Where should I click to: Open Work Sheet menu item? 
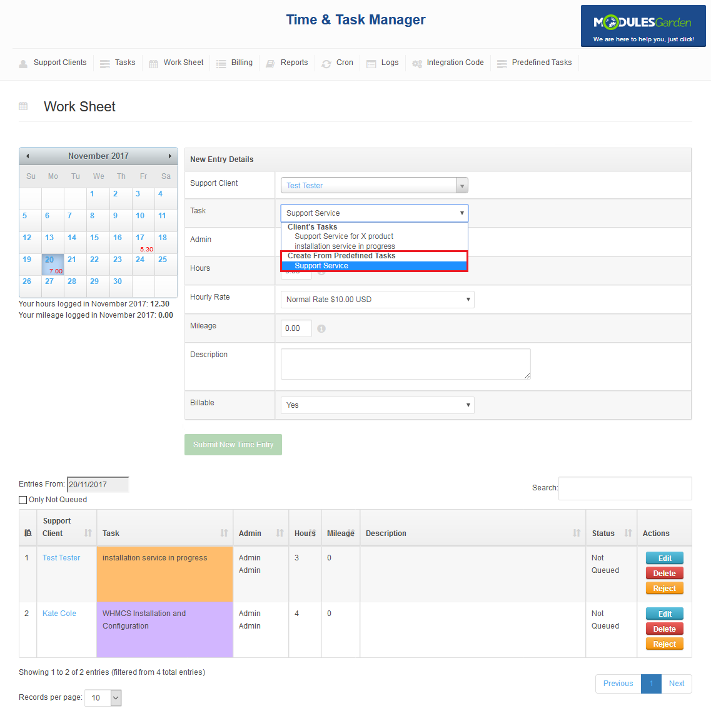pyautogui.click(x=183, y=63)
